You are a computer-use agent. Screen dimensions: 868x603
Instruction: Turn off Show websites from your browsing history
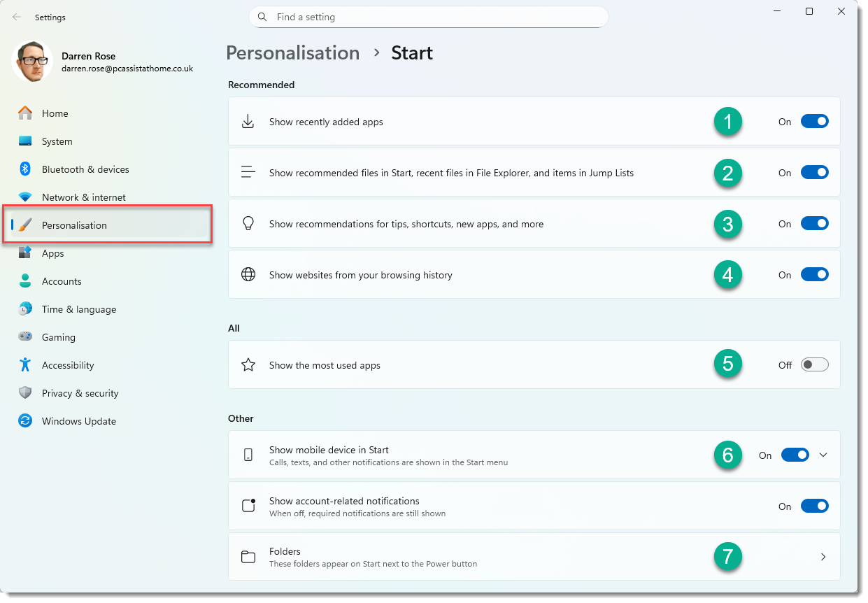click(x=814, y=274)
